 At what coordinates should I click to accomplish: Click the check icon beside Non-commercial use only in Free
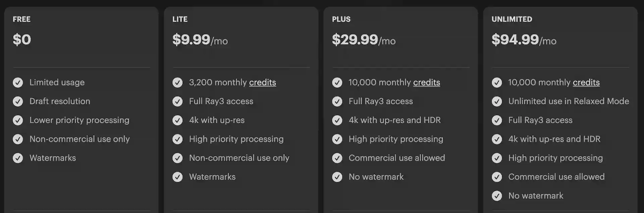tap(18, 139)
